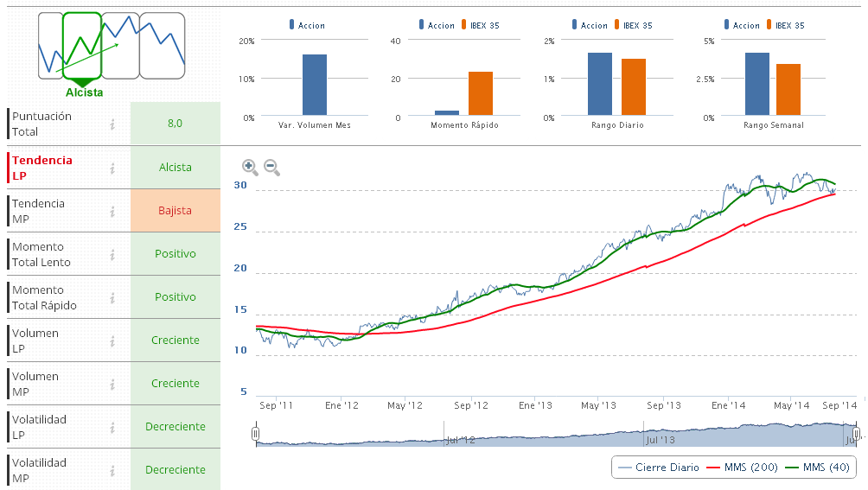Click the zoom out magnifier icon
This screenshot has height=490, width=868.
pyautogui.click(x=271, y=167)
